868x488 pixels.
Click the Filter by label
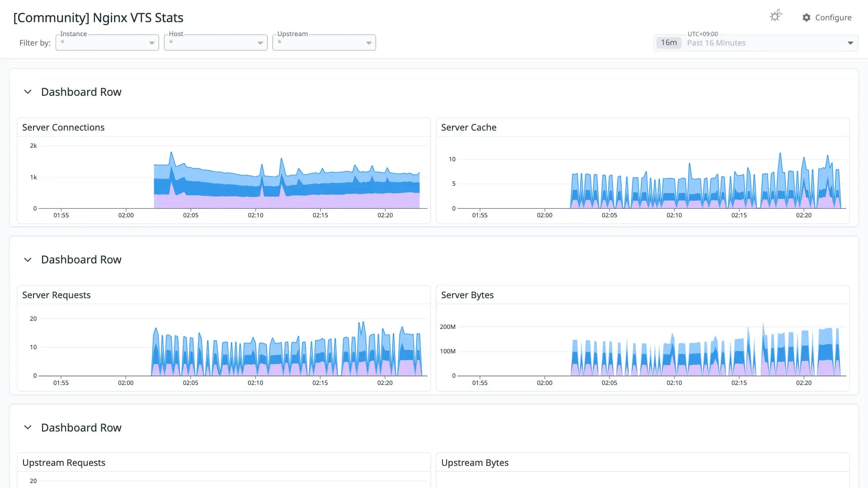click(35, 43)
